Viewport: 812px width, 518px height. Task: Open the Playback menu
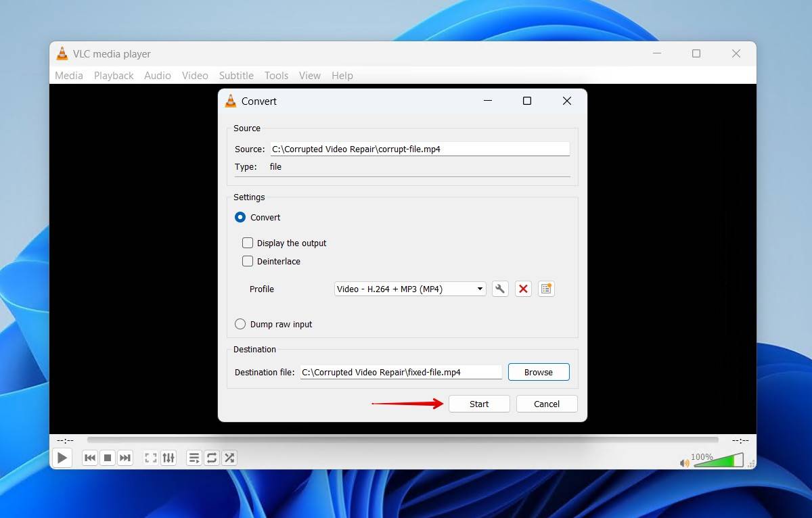pos(114,76)
